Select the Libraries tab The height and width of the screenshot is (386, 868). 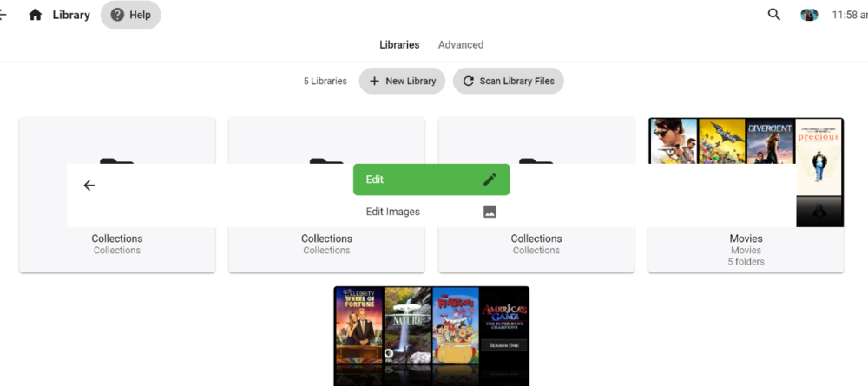tap(399, 45)
